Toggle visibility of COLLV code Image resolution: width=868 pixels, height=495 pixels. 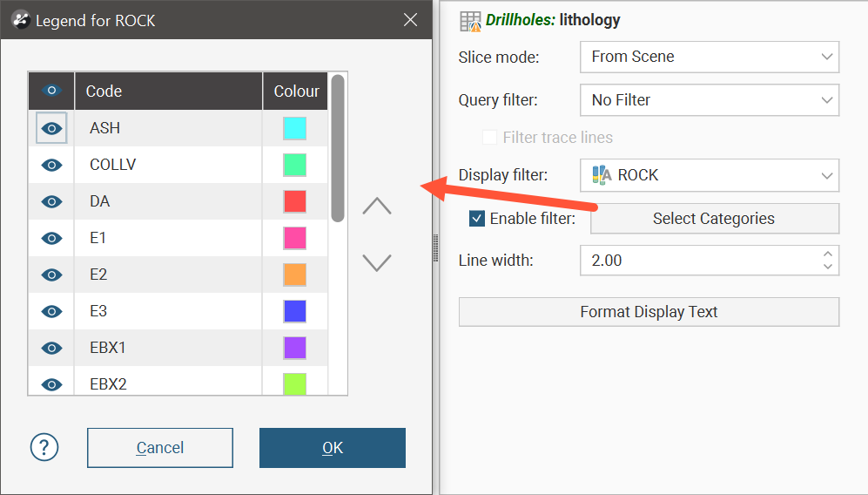(51, 165)
